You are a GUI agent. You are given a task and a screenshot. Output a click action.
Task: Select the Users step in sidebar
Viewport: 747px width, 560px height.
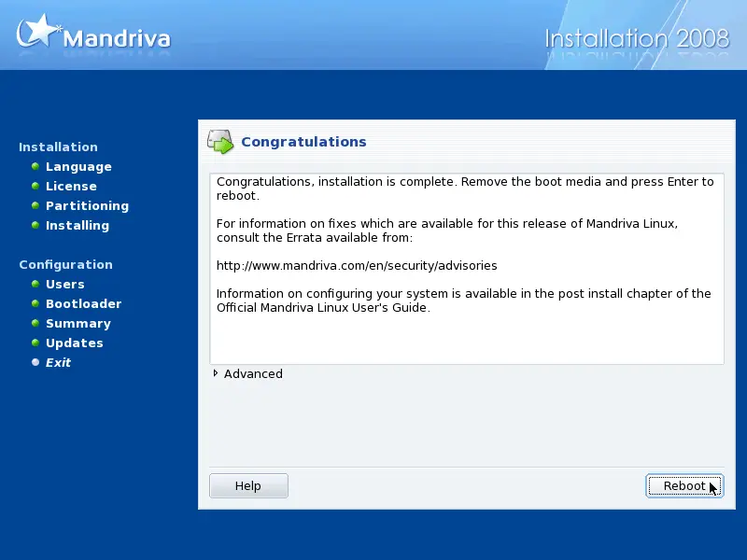coord(64,285)
